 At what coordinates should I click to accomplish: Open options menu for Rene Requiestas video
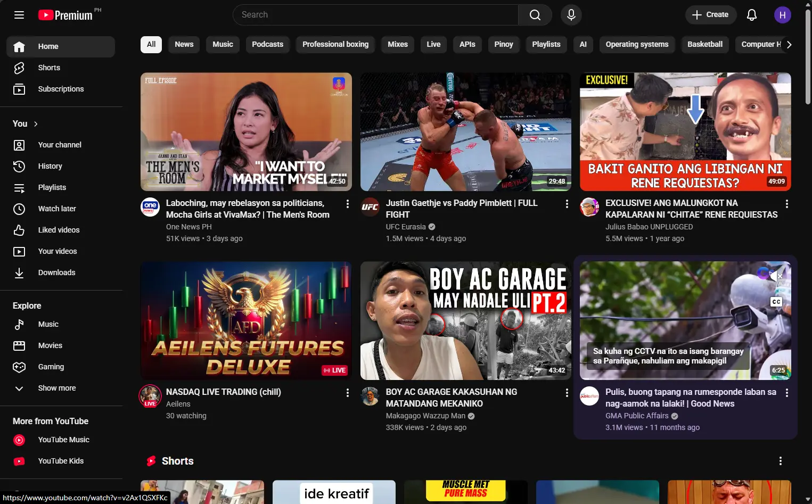coord(787,204)
